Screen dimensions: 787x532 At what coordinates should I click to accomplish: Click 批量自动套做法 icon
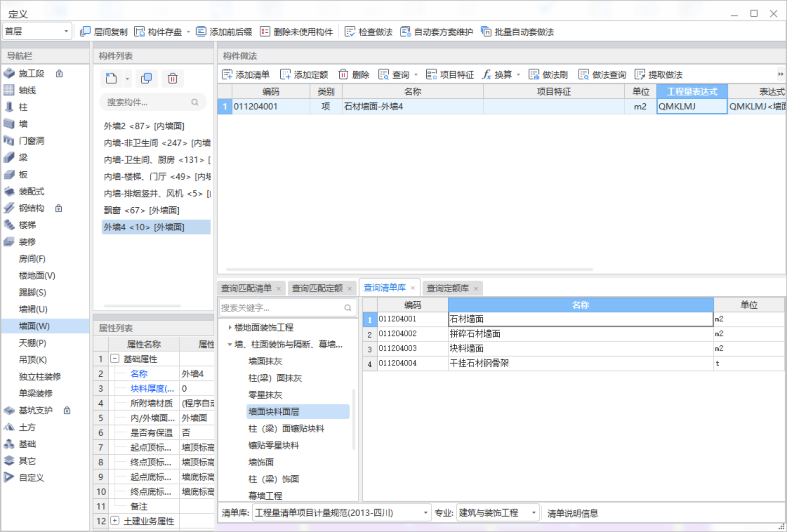tap(486, 31)
